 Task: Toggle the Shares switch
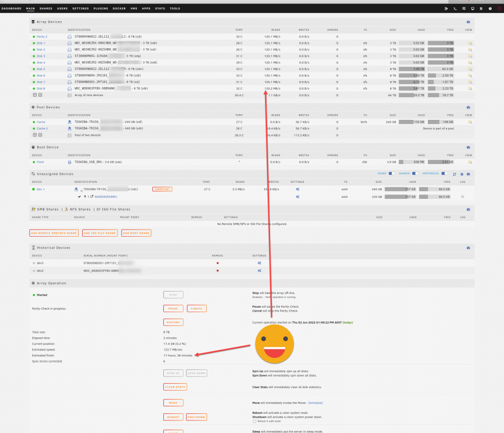(415, 174)
